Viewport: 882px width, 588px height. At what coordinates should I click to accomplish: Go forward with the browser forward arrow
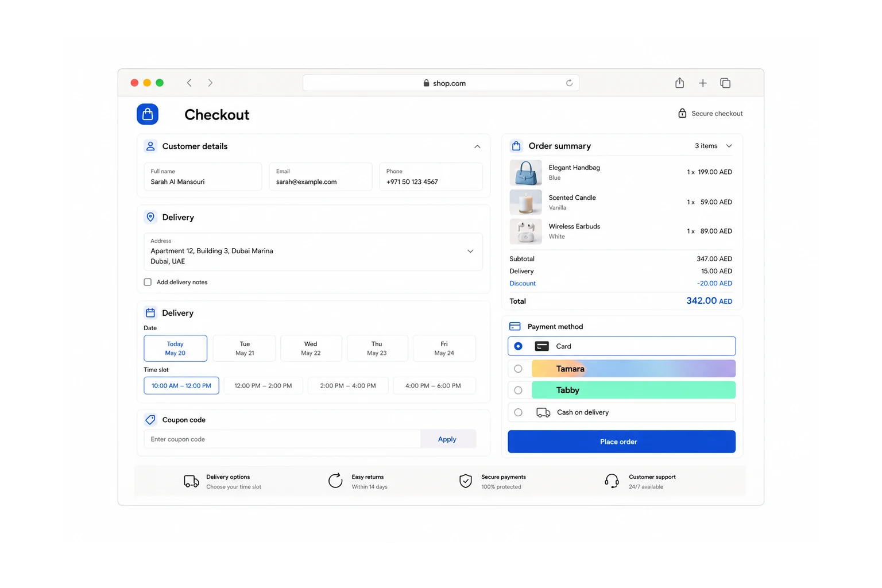point(210,83)
